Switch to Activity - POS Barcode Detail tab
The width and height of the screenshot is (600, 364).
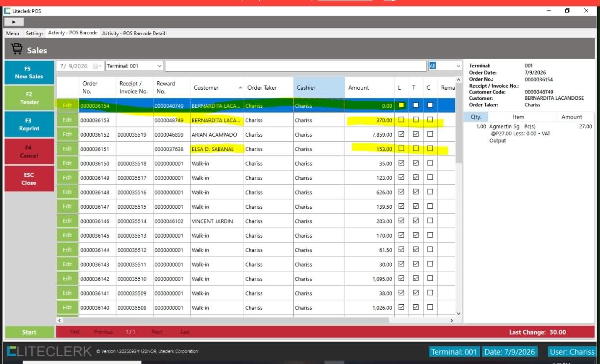point(133,33)
